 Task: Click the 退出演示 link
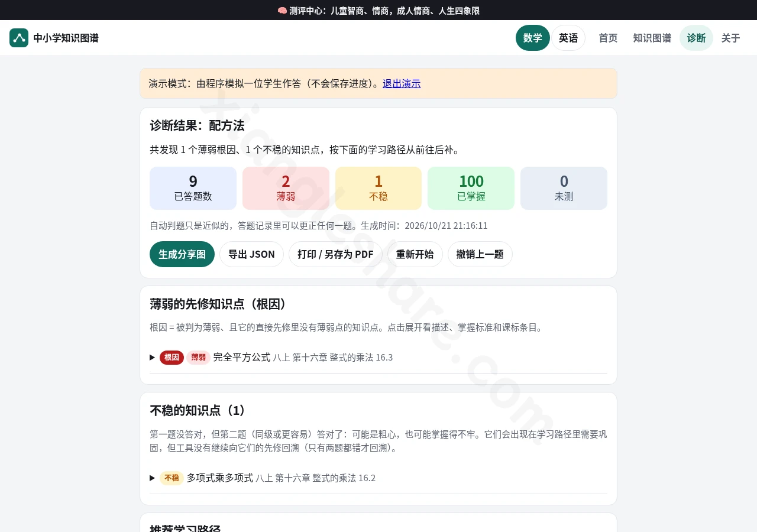pos(402,83)
